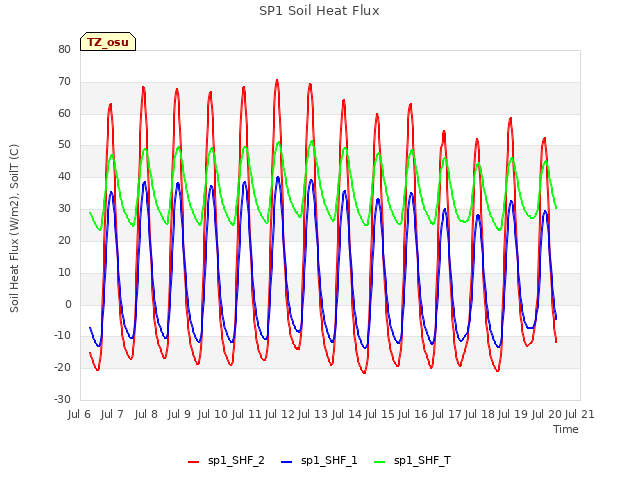The width and height of the screenshot is (640, 480).
Task: Click the 30 y-axis tick value
Action: (x=64, y=209)
